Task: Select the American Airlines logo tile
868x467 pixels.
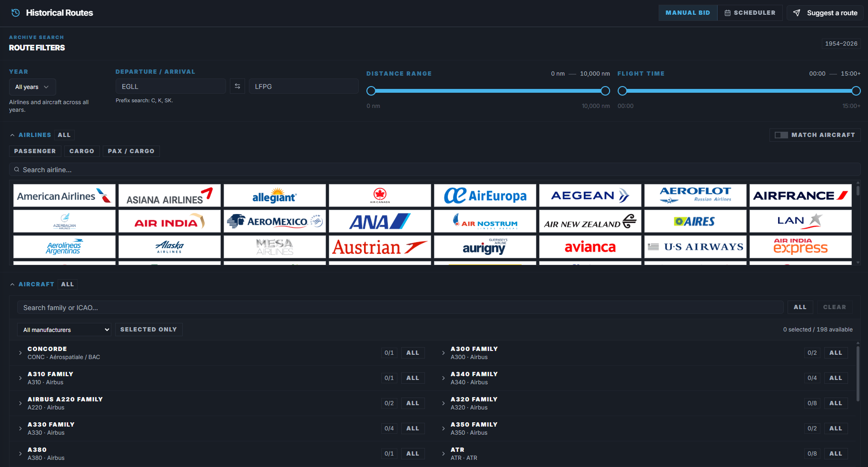Action: (x=65, y=195)
